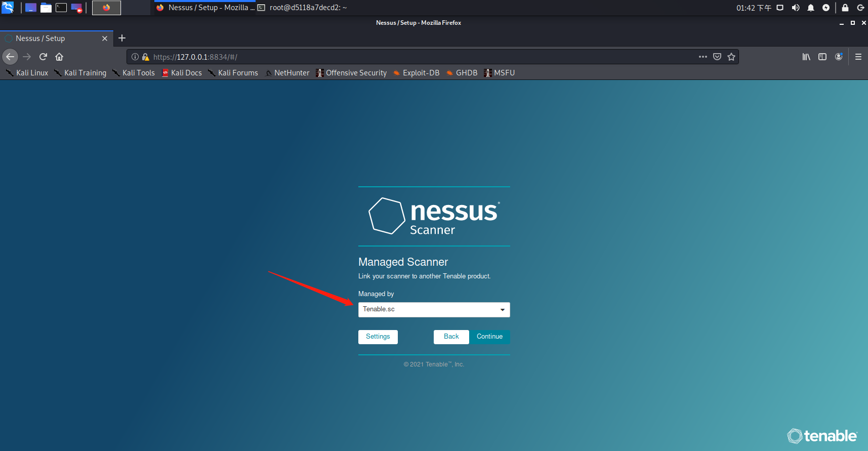Click the Back button

[x=451, y=337]
